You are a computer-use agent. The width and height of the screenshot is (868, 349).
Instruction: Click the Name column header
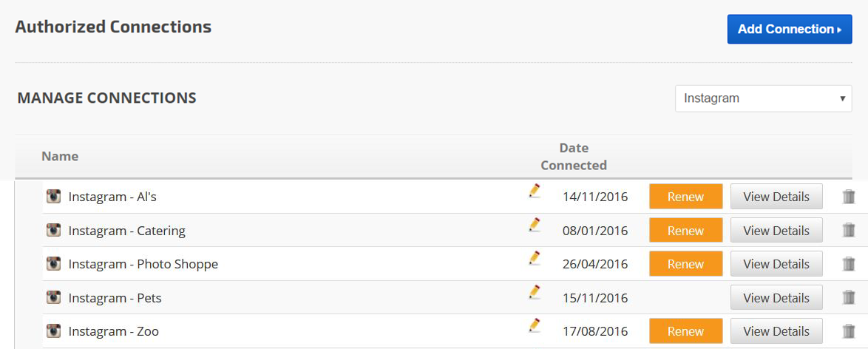60,156
